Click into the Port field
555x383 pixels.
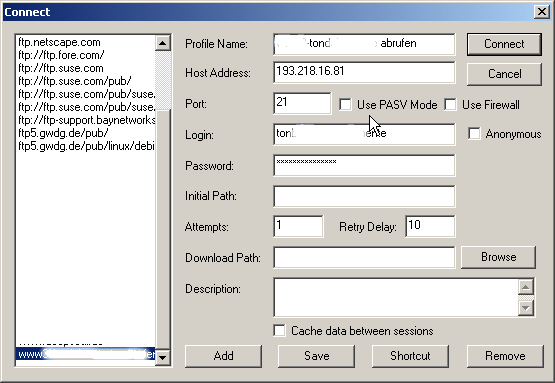(302, 103)
